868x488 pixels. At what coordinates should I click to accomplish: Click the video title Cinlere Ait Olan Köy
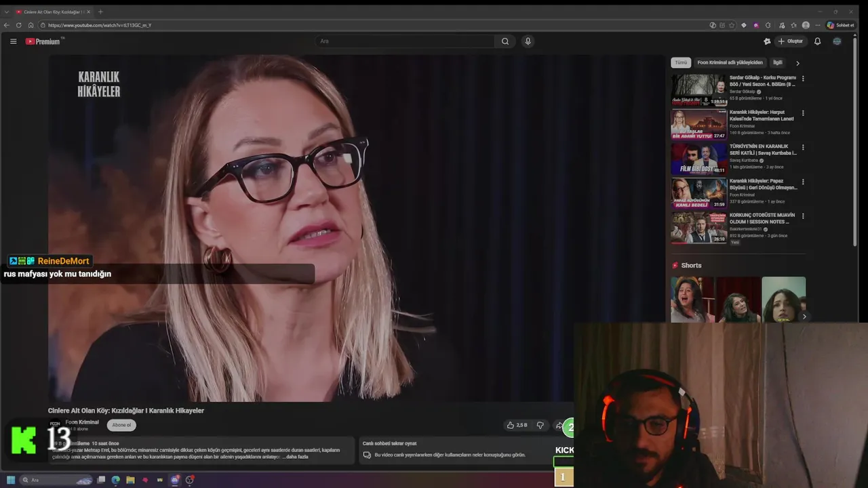tap(125, 410)
